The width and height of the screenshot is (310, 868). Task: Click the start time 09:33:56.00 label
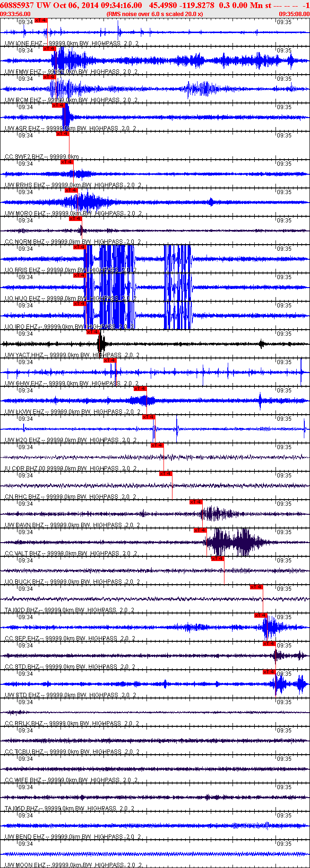15,14
